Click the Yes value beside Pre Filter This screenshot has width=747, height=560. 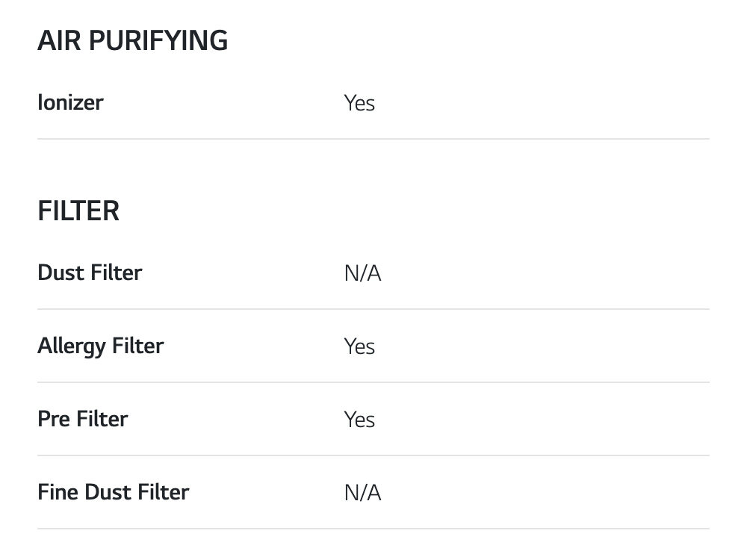[359, 420]
